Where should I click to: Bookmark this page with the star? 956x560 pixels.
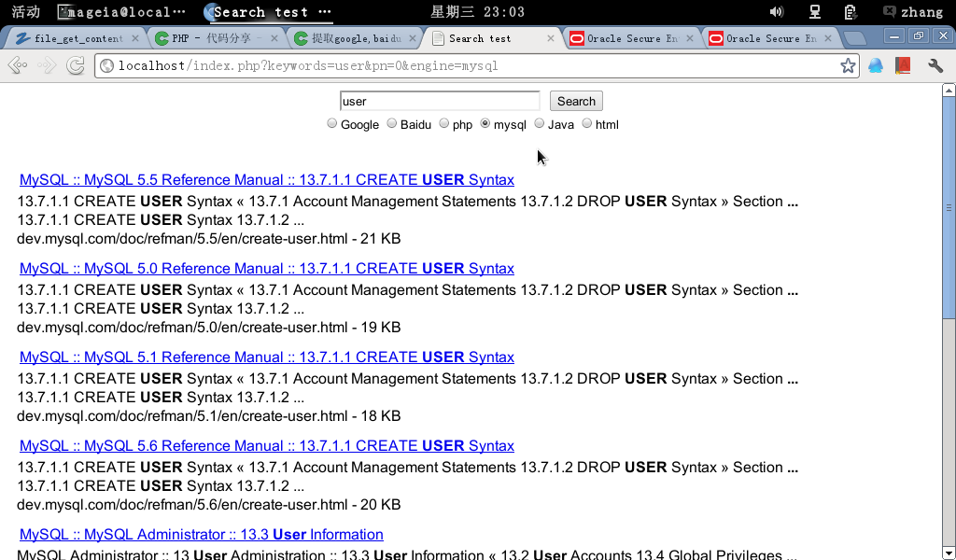click(847, 65)
